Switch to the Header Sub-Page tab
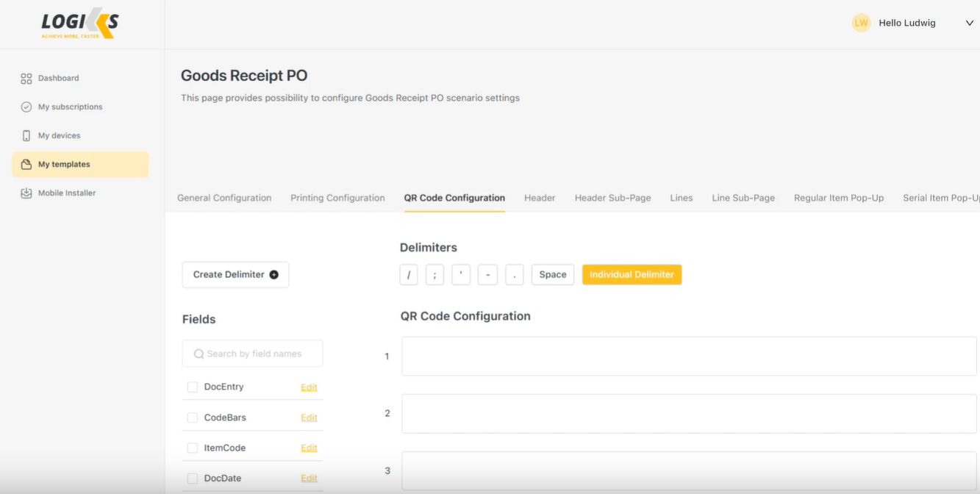 tap(612, 198)
